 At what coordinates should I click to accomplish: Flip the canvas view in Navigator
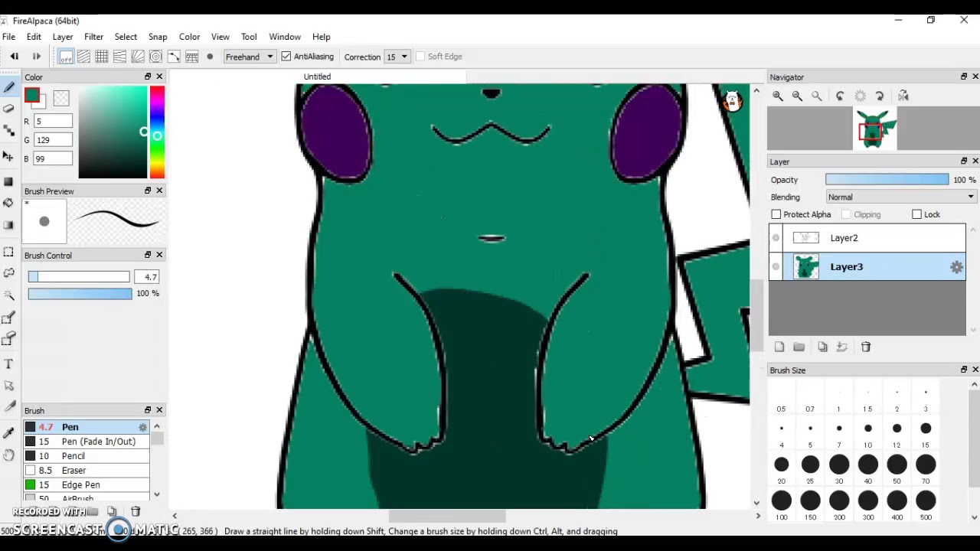pyautogui.click(x=903, y=96)
